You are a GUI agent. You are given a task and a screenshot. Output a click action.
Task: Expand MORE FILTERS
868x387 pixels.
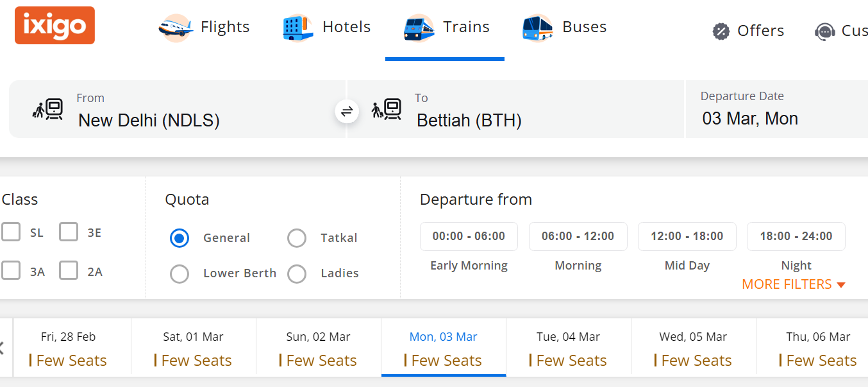[794, 284]
